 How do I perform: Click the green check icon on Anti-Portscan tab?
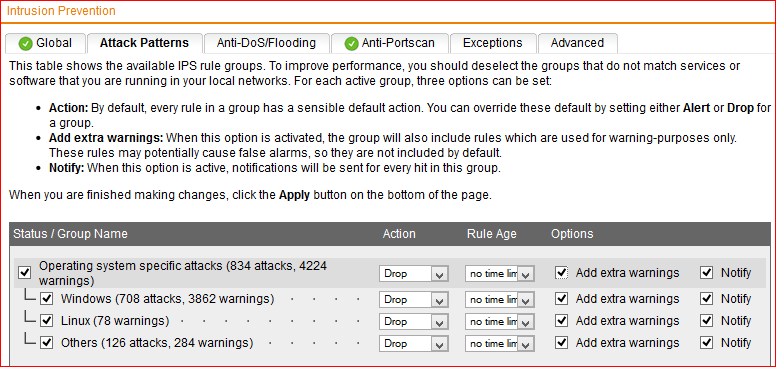click(x=351, y=44)
